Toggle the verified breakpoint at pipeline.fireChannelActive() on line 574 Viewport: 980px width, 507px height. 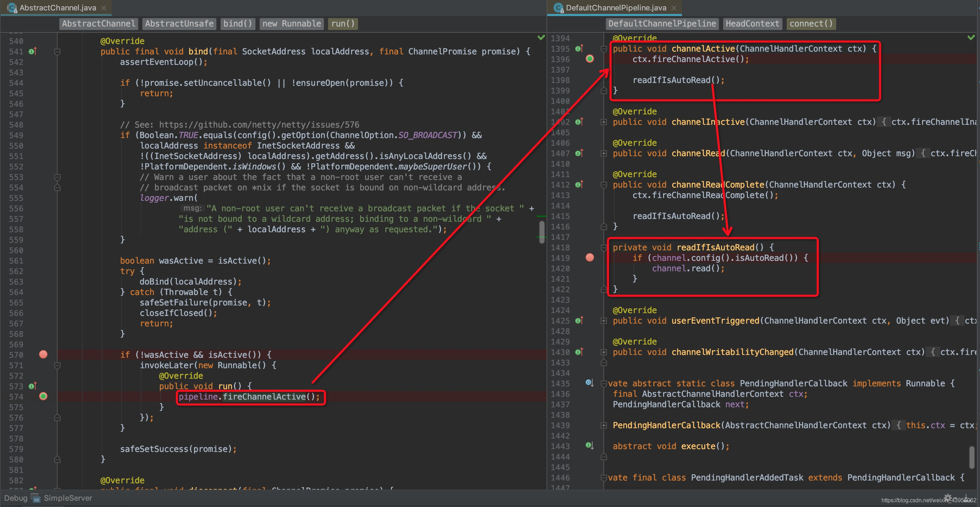point(43,396)
